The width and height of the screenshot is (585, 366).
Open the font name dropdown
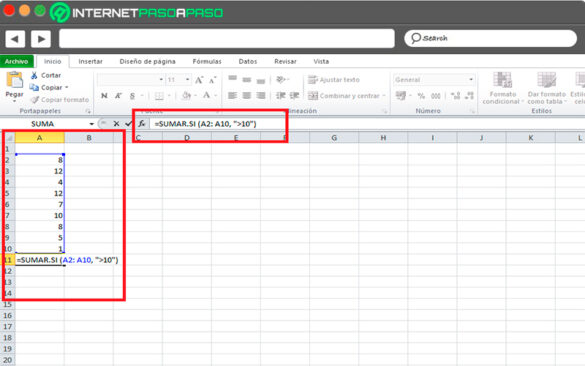[161, 79]
